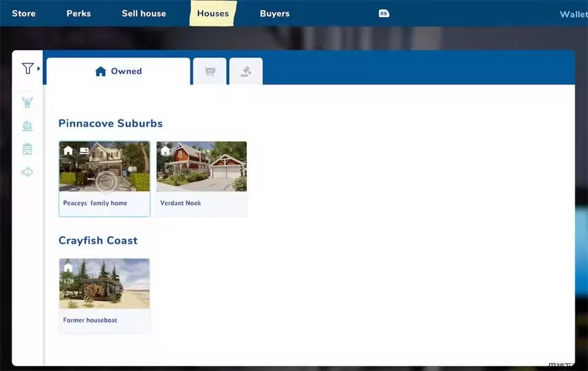Viewport: 588px width, 371px height.
Task: Switch to the shopping cart tab
Action: click(x=210, y=72)
